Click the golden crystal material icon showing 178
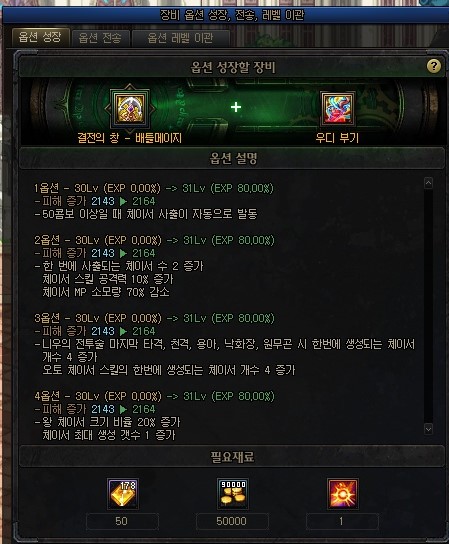 coord(123,493)
